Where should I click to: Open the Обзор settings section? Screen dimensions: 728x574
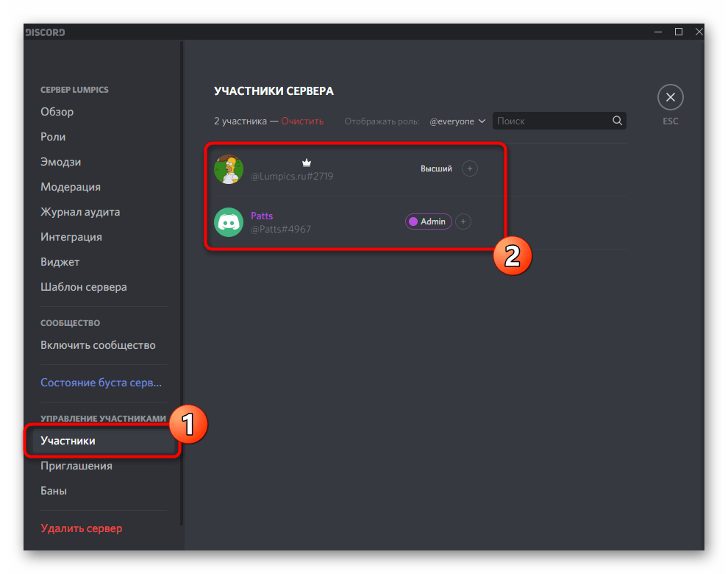click(57, 112)
